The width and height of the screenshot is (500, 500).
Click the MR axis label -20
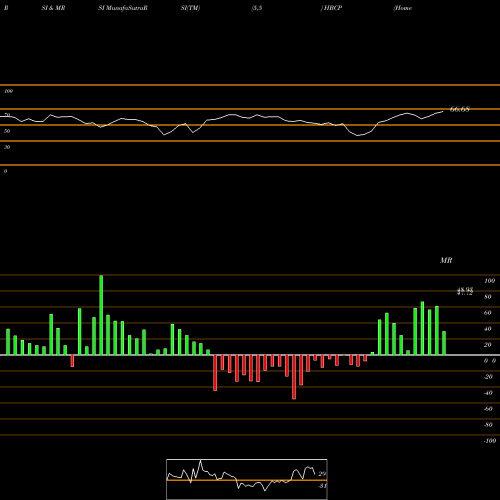[x=488, y=377]
